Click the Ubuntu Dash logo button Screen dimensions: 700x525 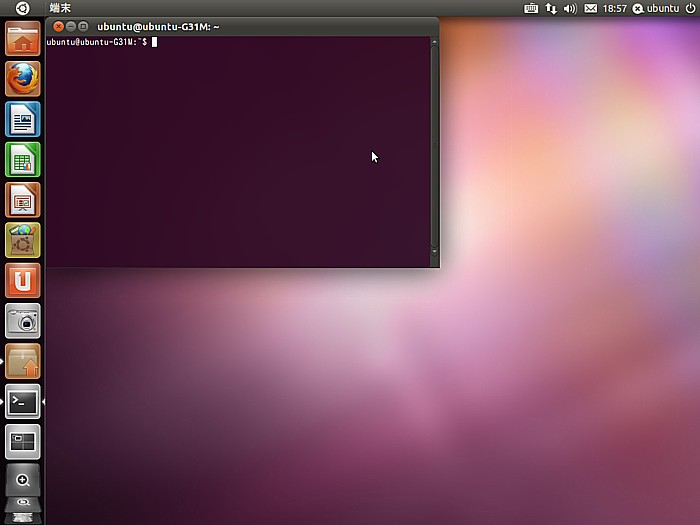pyautogui.click(x=22, y=8)
